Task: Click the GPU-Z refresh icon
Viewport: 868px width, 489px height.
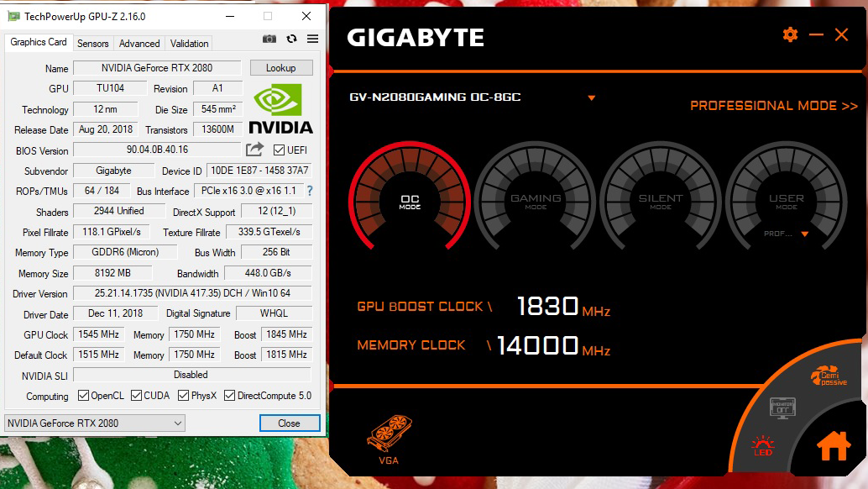Action: coord(291,39)
